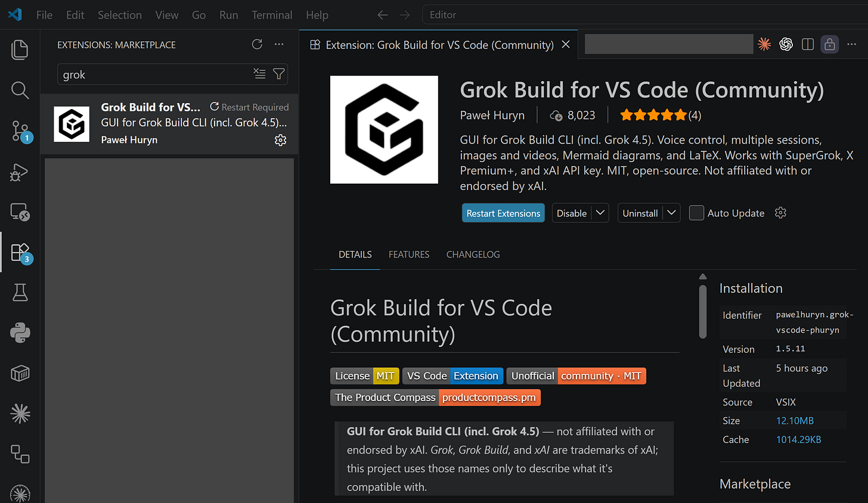Open editor more actions ellipsis
The image size is (868, 503).
(851, 44)
